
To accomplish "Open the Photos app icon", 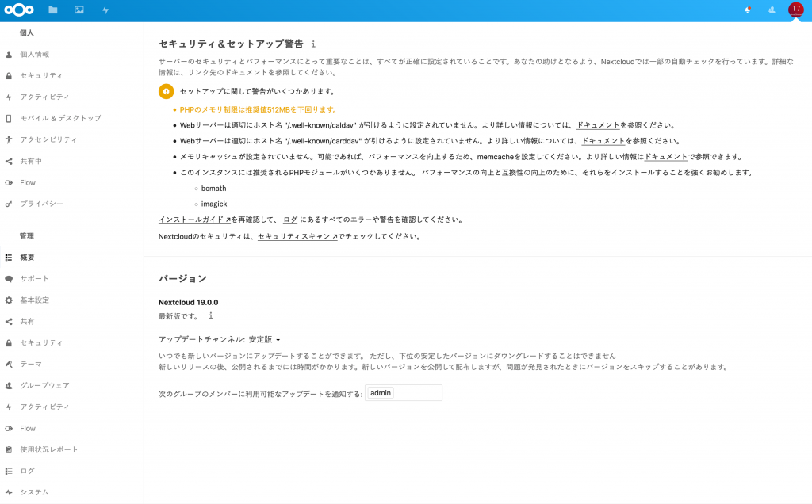I will click(x=79, y=10).
